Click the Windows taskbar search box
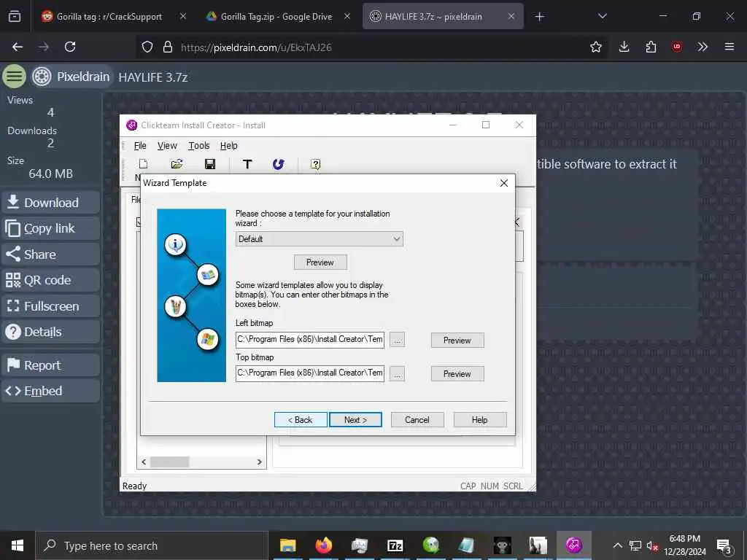This screenshot has height=560, width=747. [152, 545]
